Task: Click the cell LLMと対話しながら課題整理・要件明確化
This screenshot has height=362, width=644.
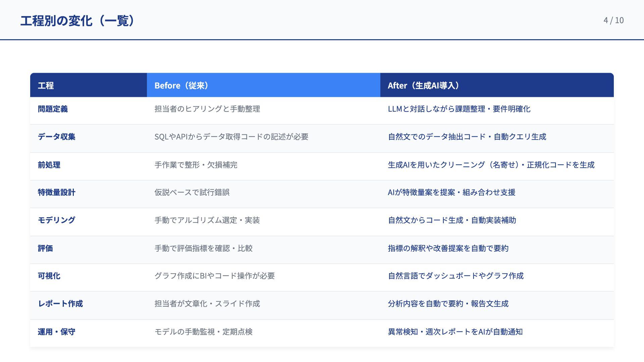Action: [459, 109]
